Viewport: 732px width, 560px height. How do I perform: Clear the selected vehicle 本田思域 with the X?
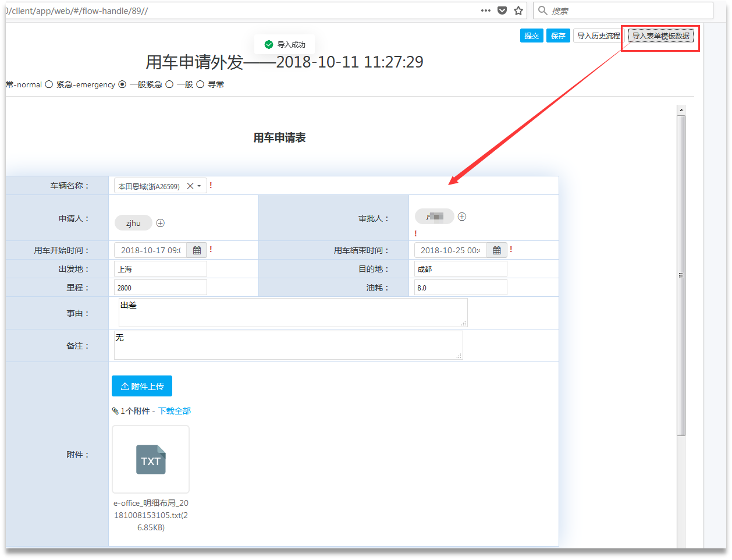pos(190,186)
